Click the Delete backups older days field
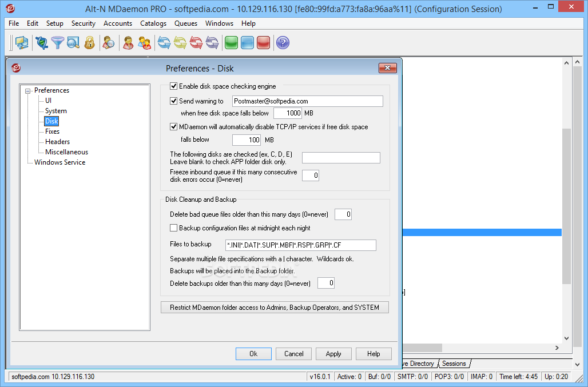 [326, 283]
